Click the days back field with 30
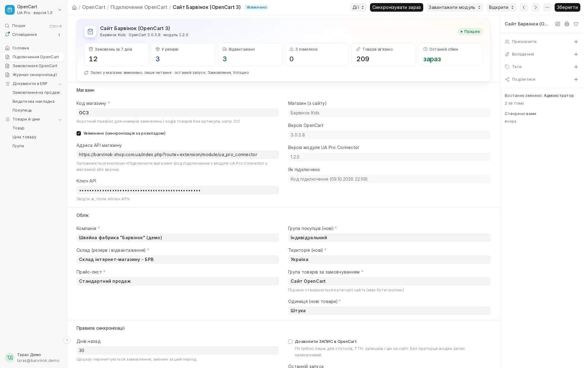The width and height of the screenshot is (588, 368). 178,351
